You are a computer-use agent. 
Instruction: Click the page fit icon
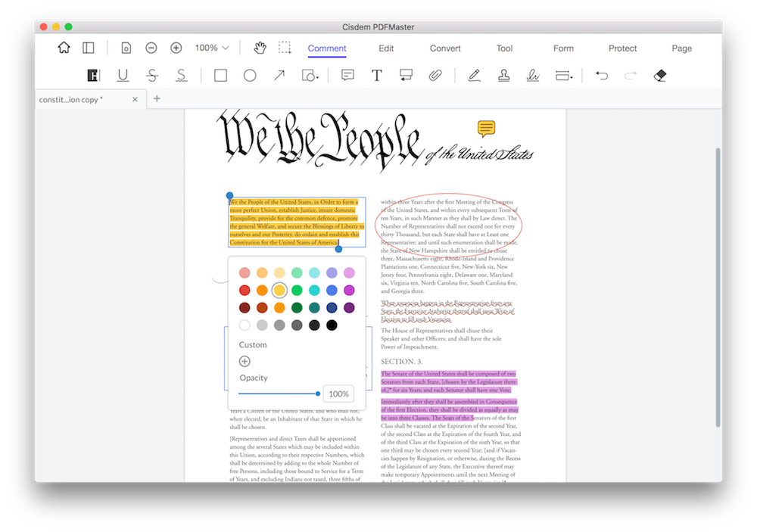pyautogui.click(x=126, y=48)
